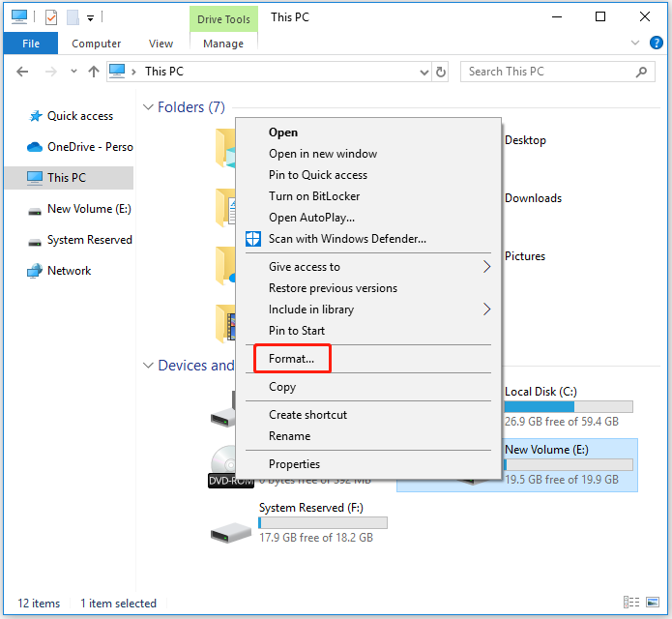Select the Desktop folder
672x619 pixels.
point(525,140)
